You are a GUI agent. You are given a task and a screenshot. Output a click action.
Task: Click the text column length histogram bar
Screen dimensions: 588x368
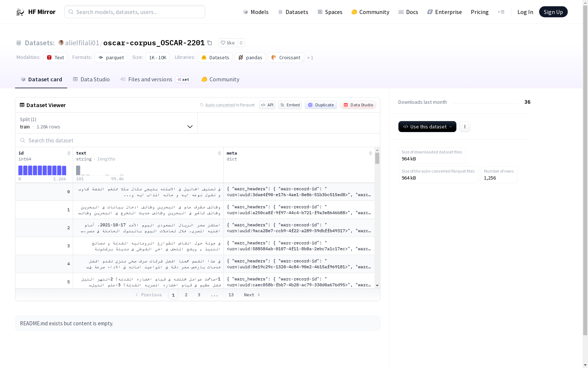pyautogui.click(x=78, y=170)
